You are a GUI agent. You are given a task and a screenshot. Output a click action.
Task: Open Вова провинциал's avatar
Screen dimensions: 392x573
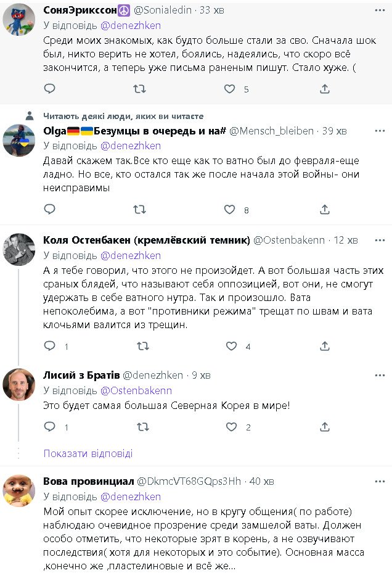[19, 490]
